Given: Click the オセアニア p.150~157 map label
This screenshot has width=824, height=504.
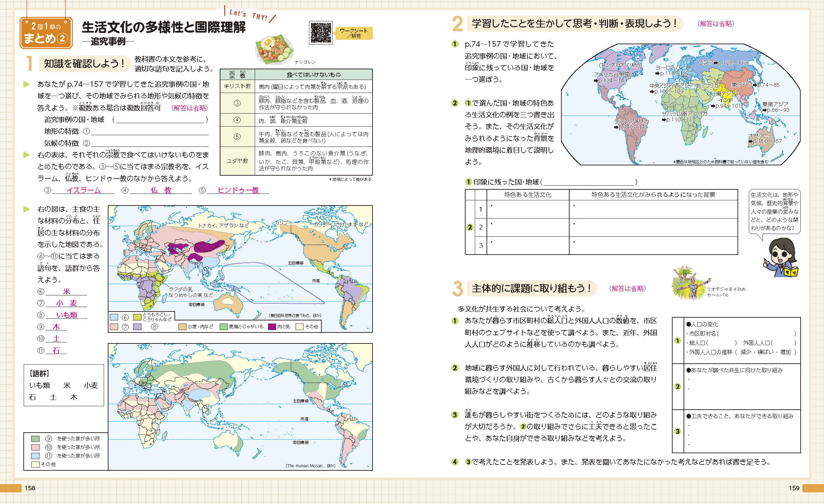Looking at the screenshot, I should pos(764,139).
